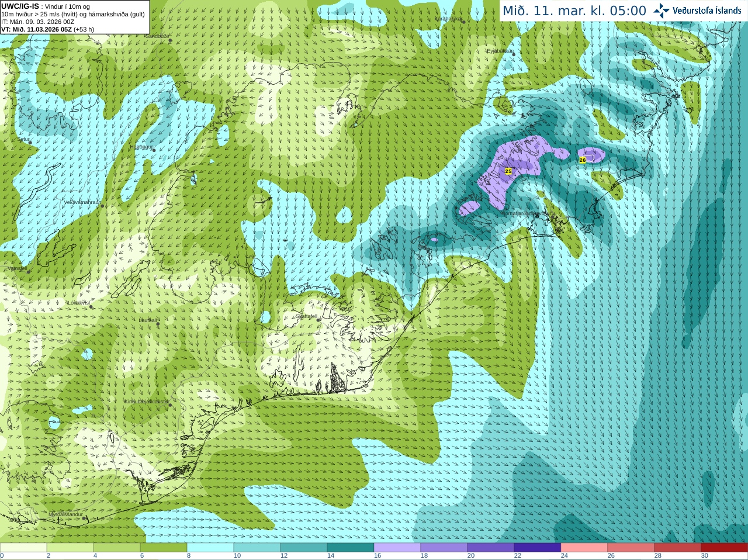Click the Vatnsfell station label
This screenshot has height=560, width=748.
pyautogui.click(x=17, y=268)
